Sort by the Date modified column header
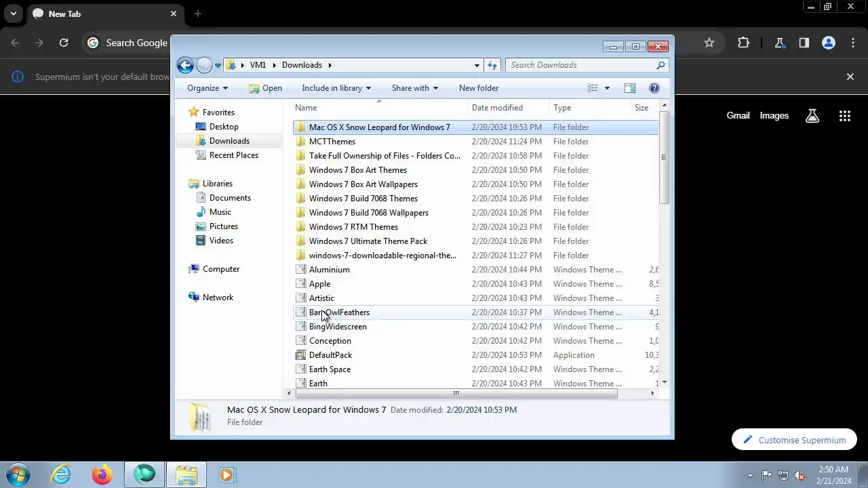The image size is (868, 488). (508, 108)
